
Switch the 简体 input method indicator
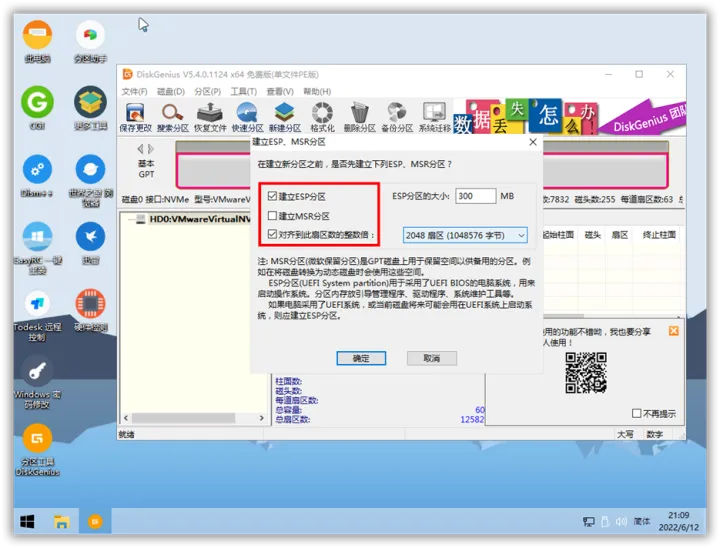click(x=641, y=521)
